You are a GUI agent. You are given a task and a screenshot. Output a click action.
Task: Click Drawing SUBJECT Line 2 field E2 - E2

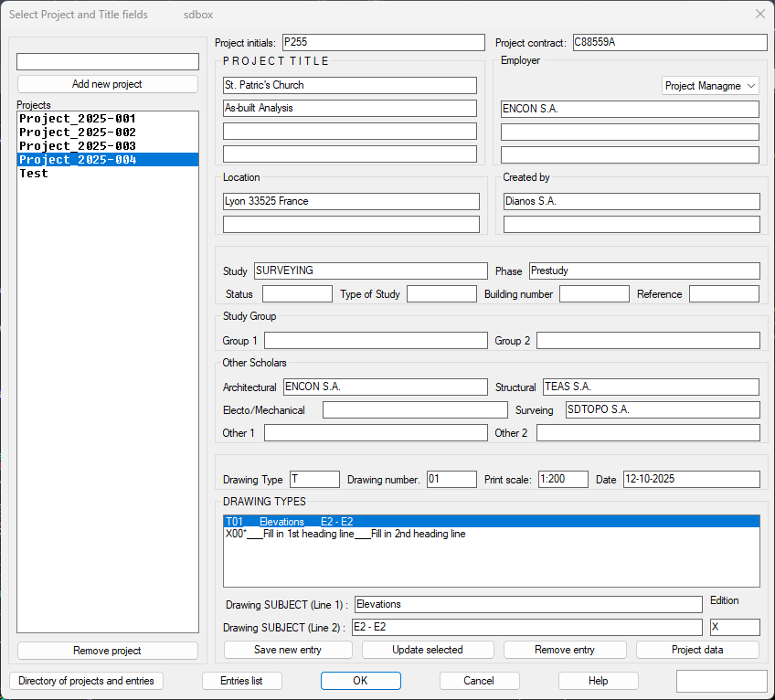click(527, 627)
